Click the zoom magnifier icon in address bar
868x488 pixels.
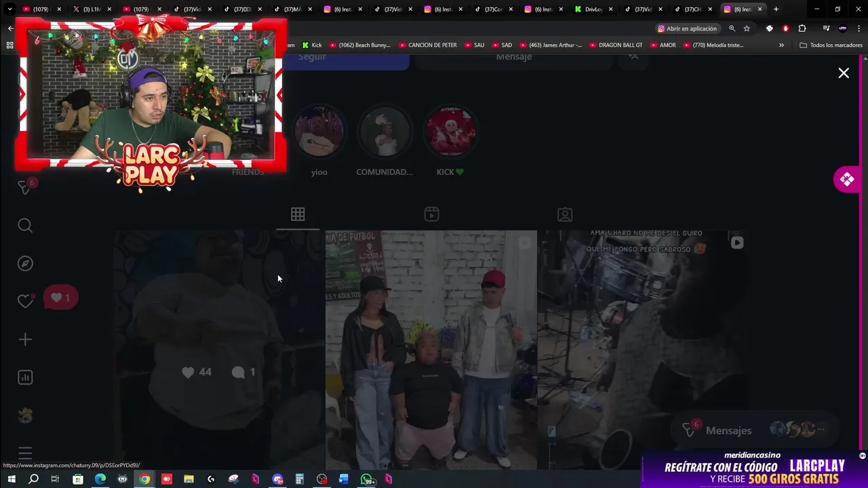tap(732, 28)
